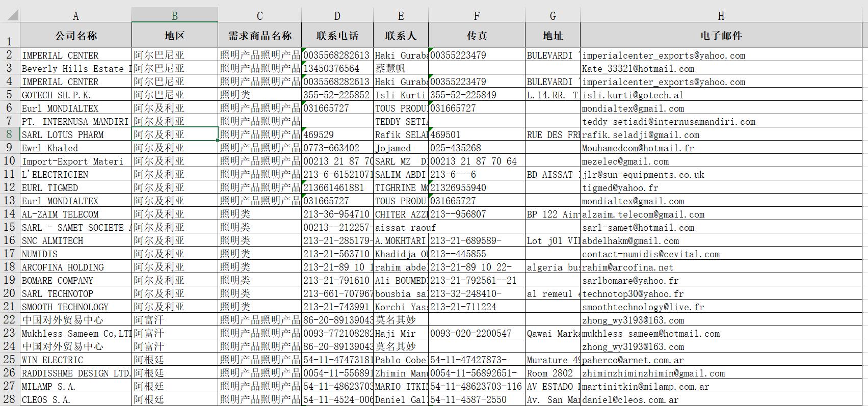Select cell SARL LOTUS PHARM
This screenshot has width=868, height=406.
pos(76,134)
